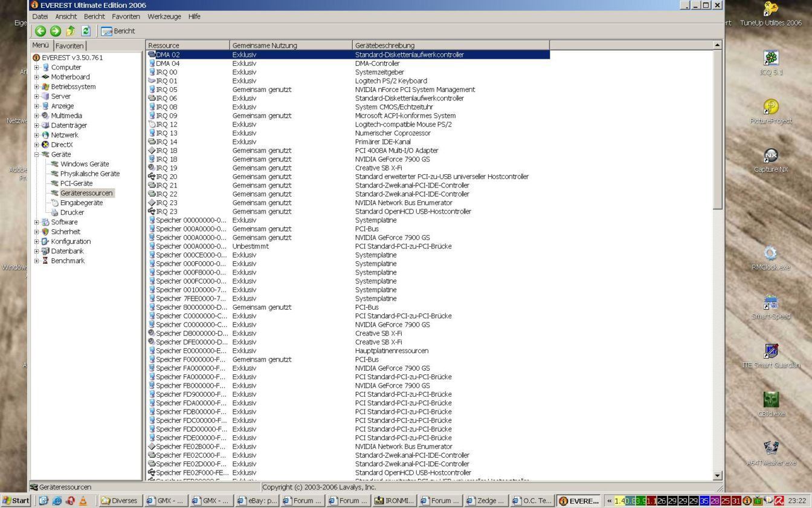
Task: Open the Smart-Speed desktop icon
Action: [x=771, y=307]
